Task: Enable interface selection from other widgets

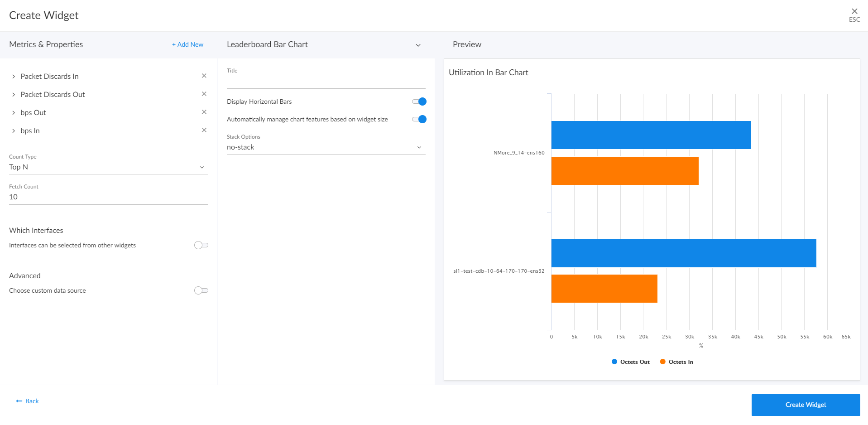Action: pyautogui.click(x=201, y=245)
